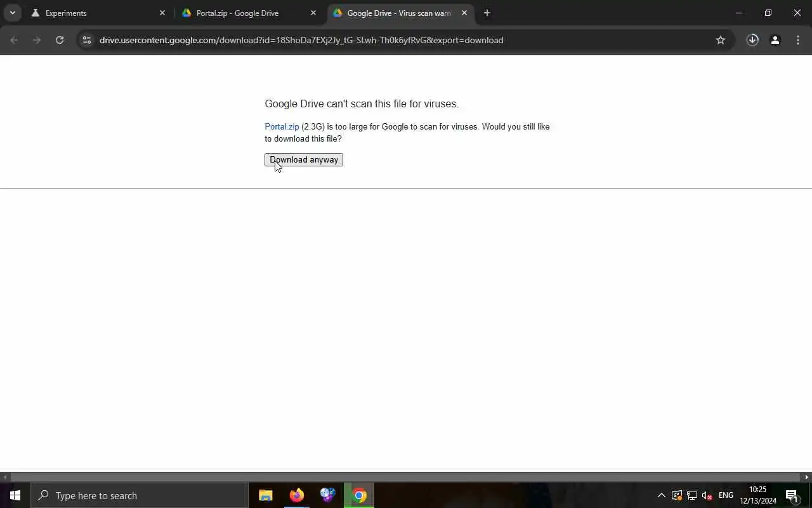This screenshot has height=508, width=812.
Task: Restore down the Chrome window
Action: pyautogui.click(x=768, y=13)
